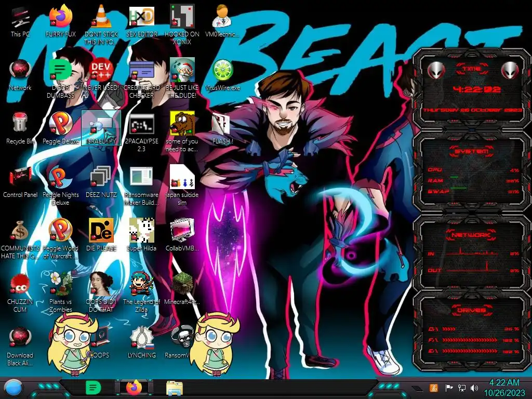Image resolution: width=532 pixels, height=399 pixels.
Task: Open the Network desktop icon
Action: coord(20,75)
